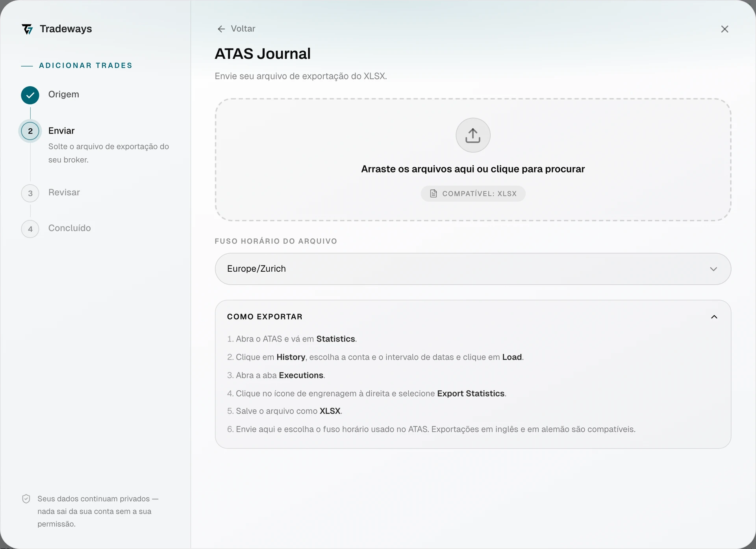Click the ADICIONAR TRADES sidebar heading
Image resolution: width=756 pixels, height=549 pixels.
[86, 66]
